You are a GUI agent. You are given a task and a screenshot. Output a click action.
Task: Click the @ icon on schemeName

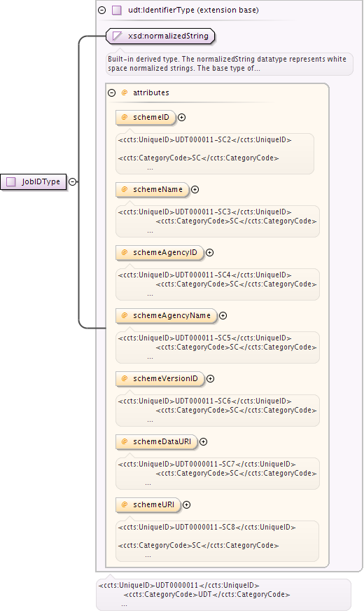click(x=125, y=189)
